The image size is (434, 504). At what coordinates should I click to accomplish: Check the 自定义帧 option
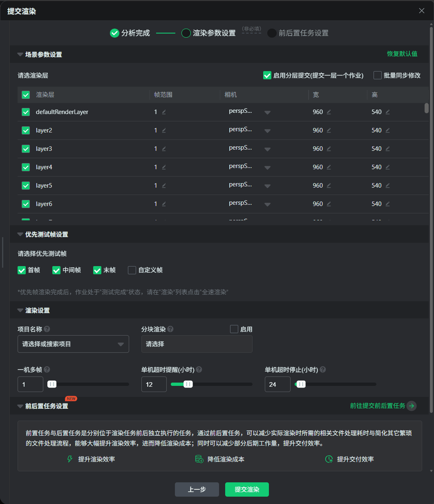pos(132,270)
